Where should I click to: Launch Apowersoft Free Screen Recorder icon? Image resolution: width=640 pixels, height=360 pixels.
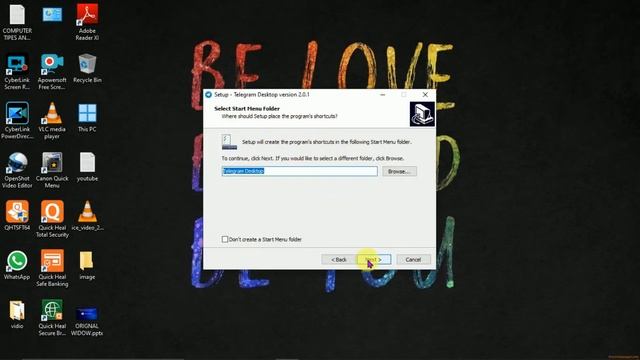[x=52, y=64]
